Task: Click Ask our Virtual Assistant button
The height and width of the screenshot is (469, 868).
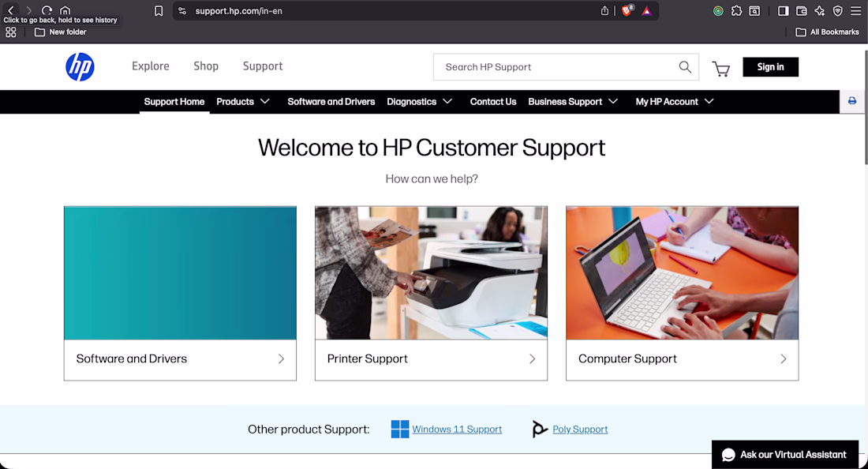Action: (785, 455)
